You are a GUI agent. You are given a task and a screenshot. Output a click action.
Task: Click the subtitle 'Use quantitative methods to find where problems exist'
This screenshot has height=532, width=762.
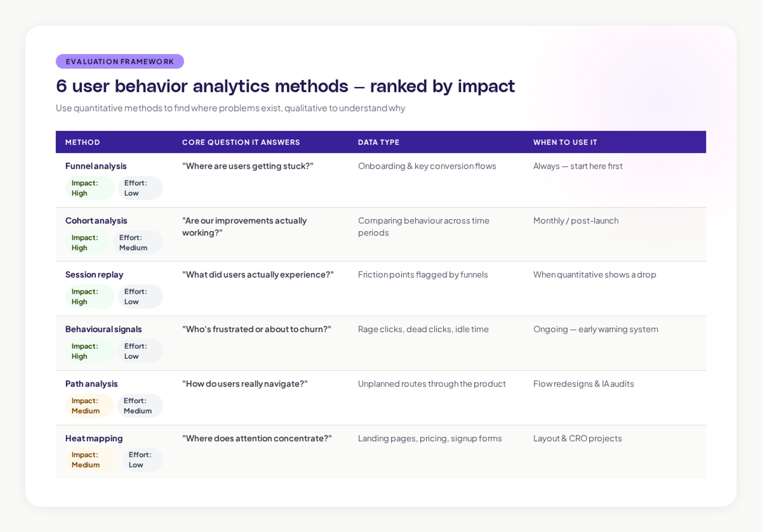(x=230, y=108)
